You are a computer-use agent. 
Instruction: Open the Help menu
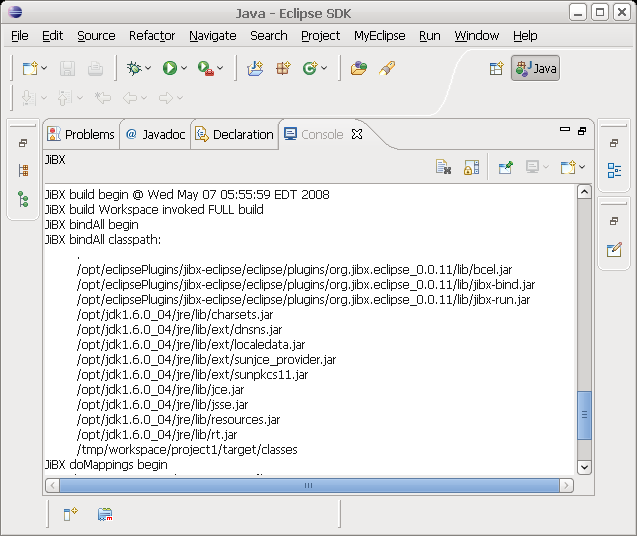525,36
